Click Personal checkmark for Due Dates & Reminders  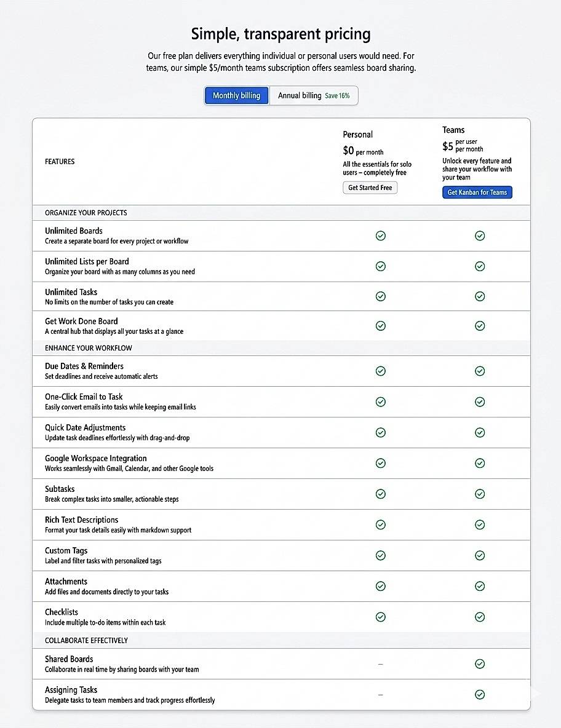coord(380,371)
